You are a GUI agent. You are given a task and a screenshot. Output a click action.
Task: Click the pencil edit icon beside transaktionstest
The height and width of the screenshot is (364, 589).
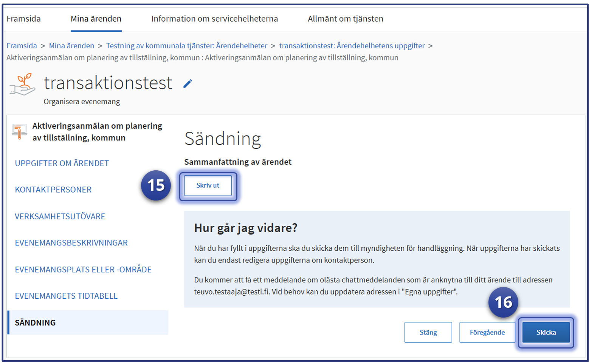click(x=188, y=83)
